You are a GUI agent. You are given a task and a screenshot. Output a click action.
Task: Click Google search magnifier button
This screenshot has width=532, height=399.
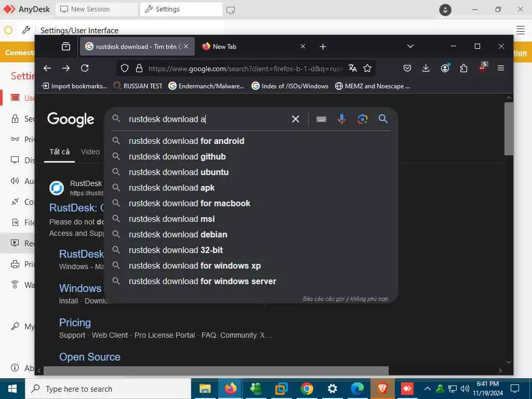coord(383,119)
